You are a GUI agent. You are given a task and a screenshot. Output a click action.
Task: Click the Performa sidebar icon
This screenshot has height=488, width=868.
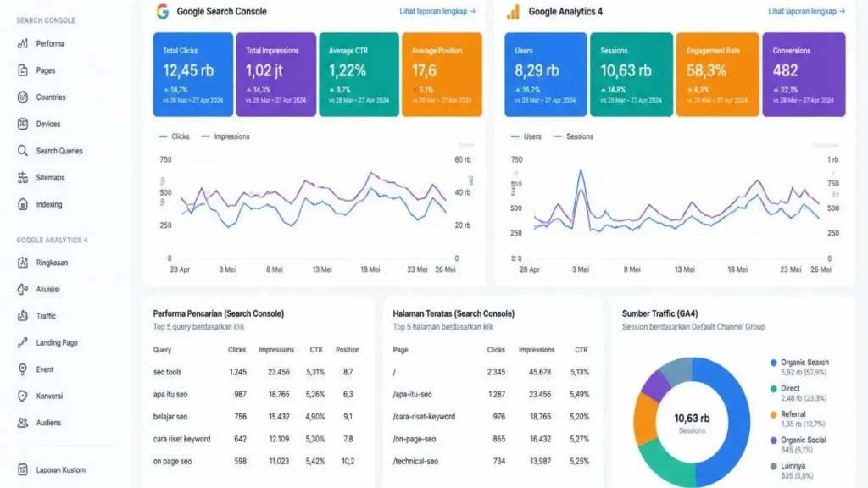point(23,43)
